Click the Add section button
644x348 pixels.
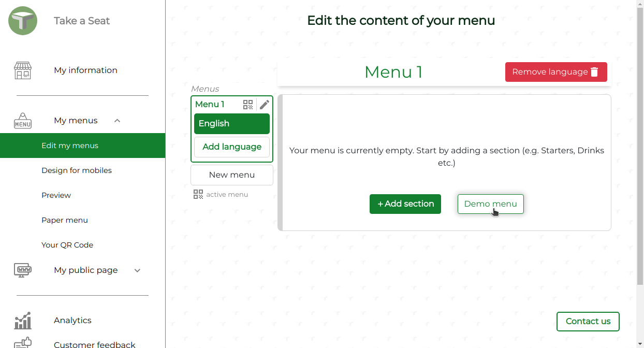pyautogui.click(x=405, y=204)
